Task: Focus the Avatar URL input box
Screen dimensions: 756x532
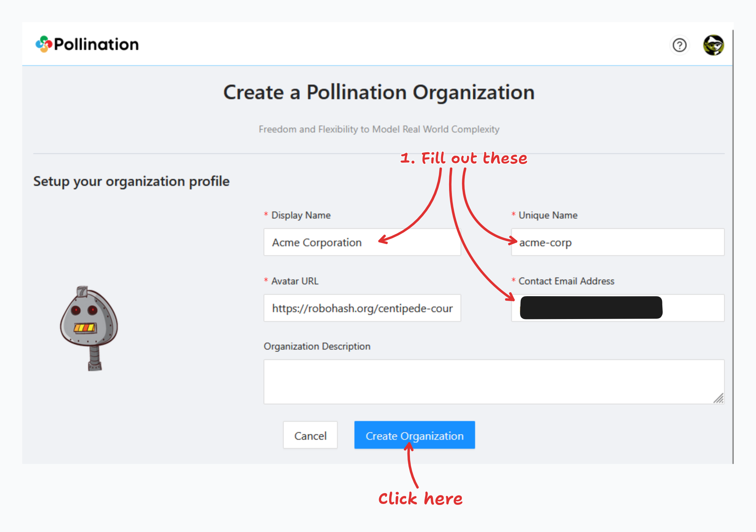Action: [x=362, y=308]
